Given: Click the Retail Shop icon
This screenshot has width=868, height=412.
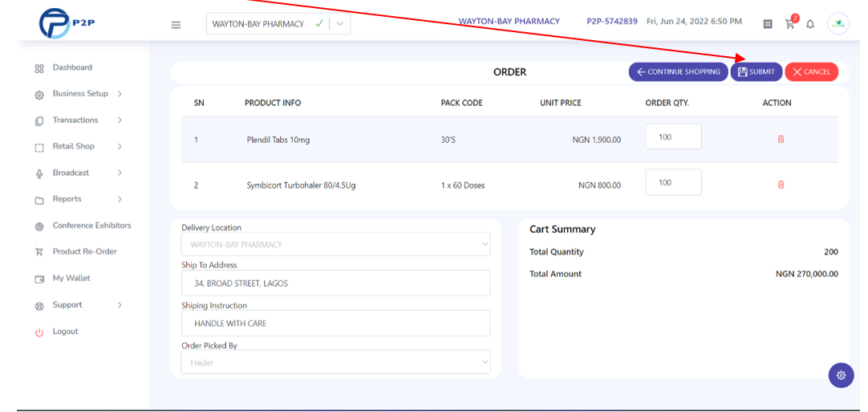Looking at the screenshot, I should [x=39, y=148].
